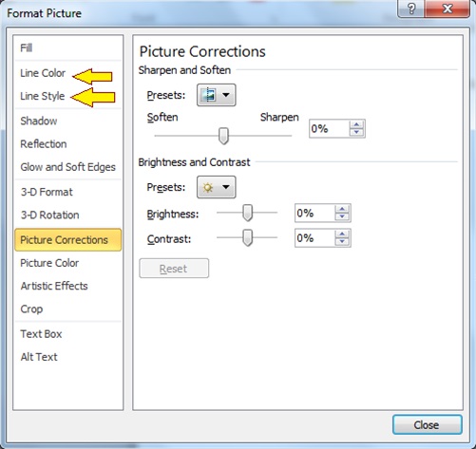Go to the Artistic Effects section
This screenshot has height=449, width=476.
click(54, 286)
